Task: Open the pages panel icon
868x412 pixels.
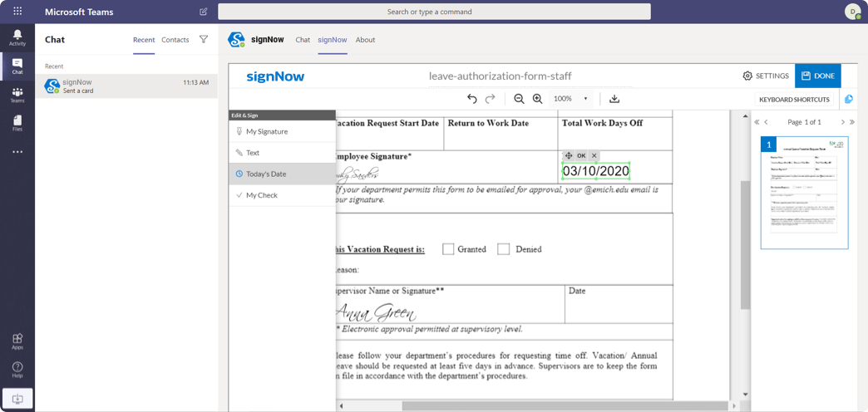Action: click(x=849, y=100)
